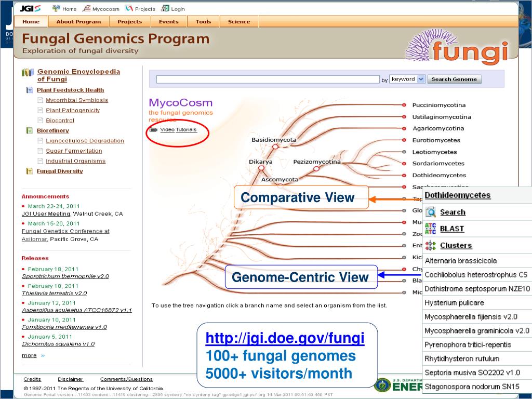Open the Home tab

point(31,21)
